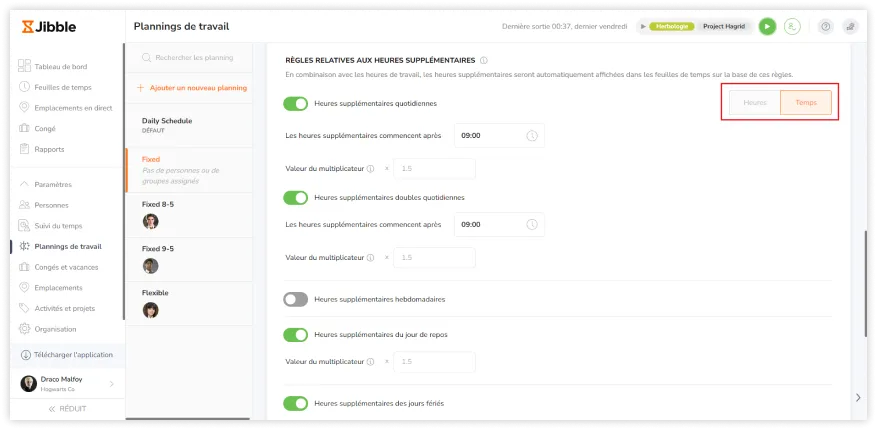
Task: Click clock icon in double overtime time field
Action: 532,225
